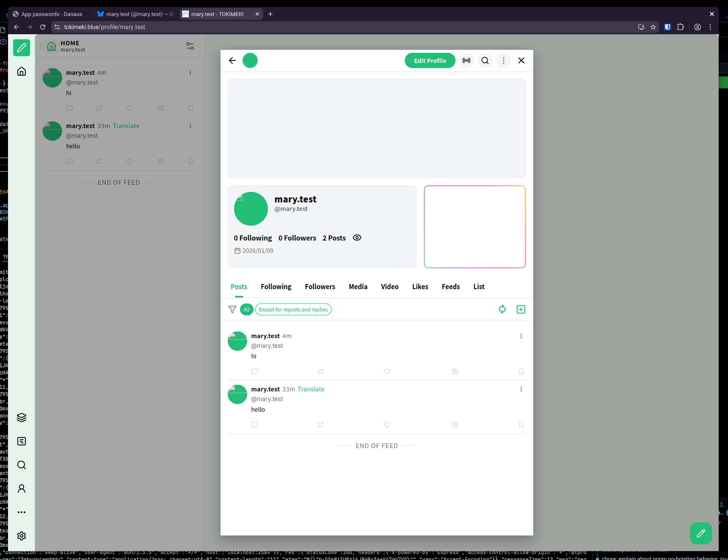Click the refresh icon in the posts feed
728x560 pixels.
502,309
